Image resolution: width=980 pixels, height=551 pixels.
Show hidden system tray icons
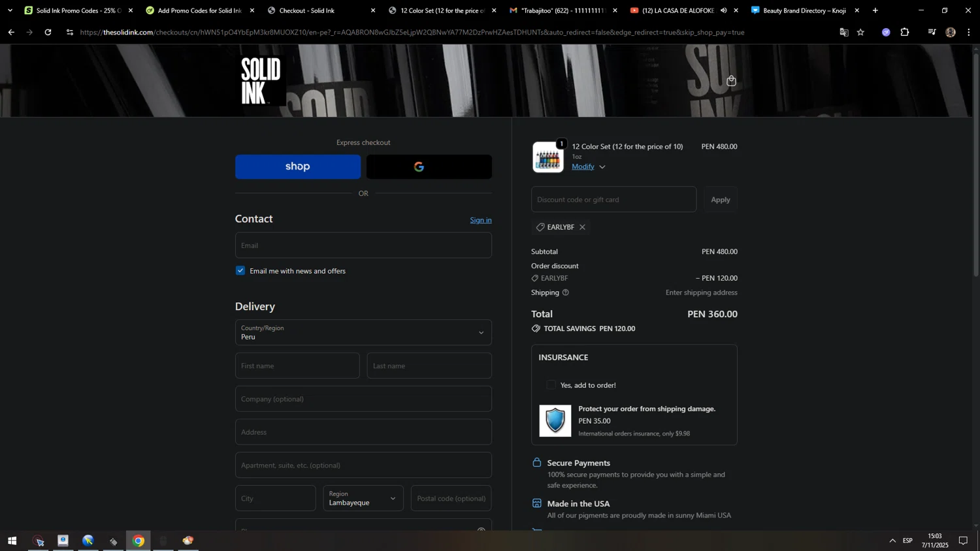[x=892, y=541]
